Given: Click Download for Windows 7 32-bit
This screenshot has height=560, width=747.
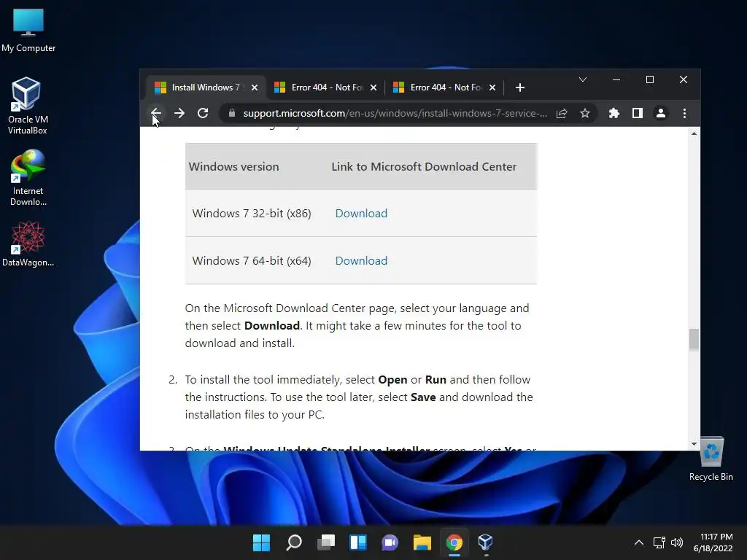Looking at the screenshot, I should coord(361,214).
